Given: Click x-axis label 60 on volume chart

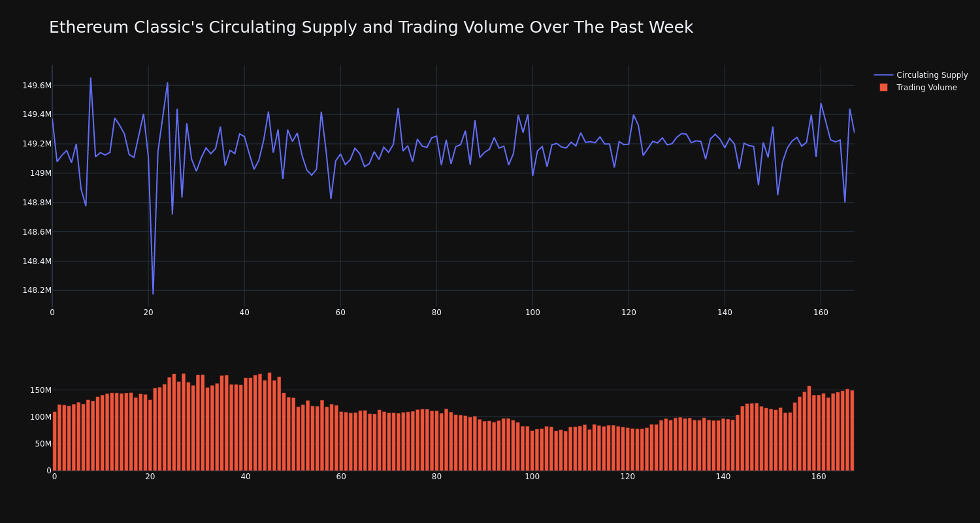Looking at the screenshot, I should pos(341,477).
